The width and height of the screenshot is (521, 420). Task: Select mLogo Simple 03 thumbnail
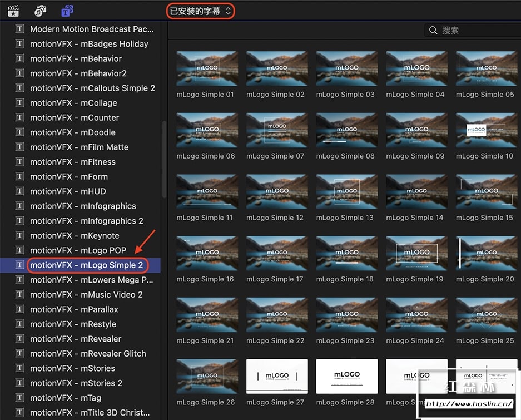346,68
